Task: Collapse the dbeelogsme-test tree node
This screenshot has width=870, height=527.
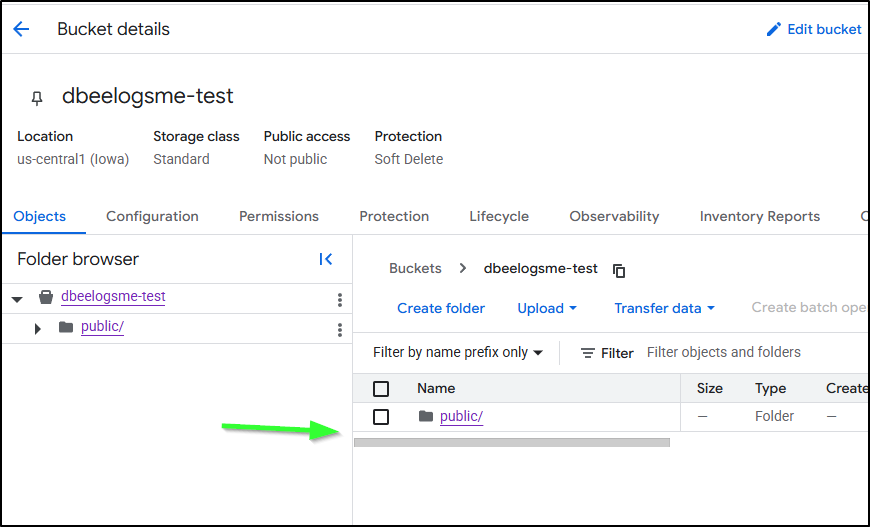Action: click(x=17, y=299)
